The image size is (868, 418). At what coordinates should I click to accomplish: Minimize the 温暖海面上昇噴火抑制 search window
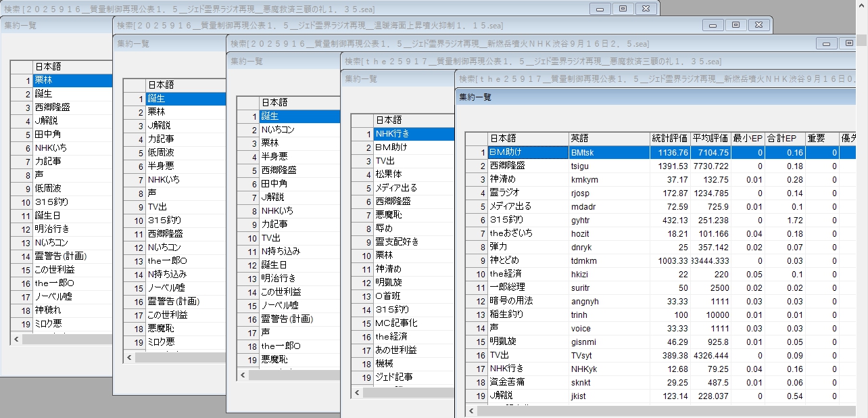tap(713, 25)
